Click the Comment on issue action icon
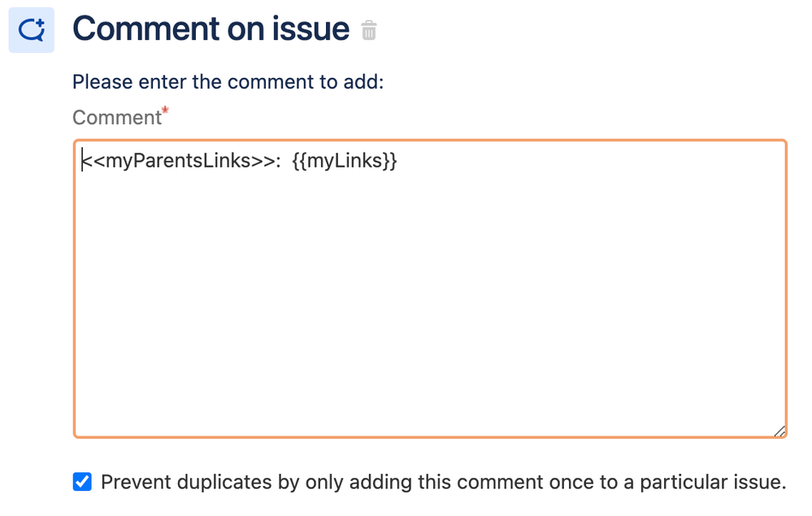The image size is (812, 516). 32,30
